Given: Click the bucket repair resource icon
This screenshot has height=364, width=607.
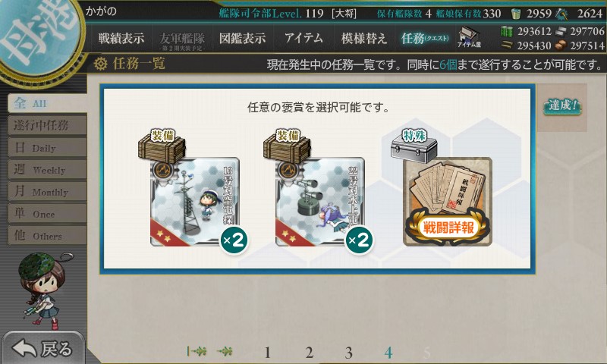Looking at the screenshot, I should point(516,14).
